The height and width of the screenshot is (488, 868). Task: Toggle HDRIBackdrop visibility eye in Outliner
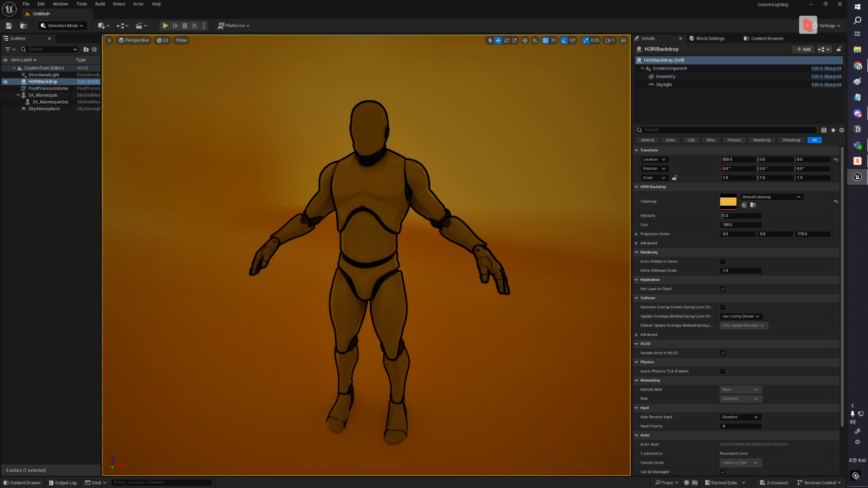coord(5,82)
